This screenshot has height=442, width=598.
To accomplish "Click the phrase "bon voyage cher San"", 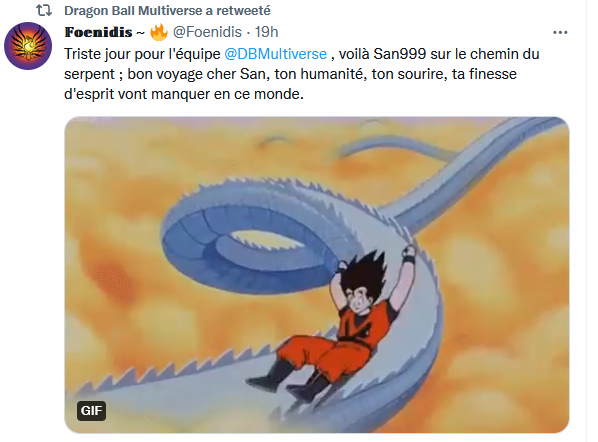I will [x=196, y=74].
